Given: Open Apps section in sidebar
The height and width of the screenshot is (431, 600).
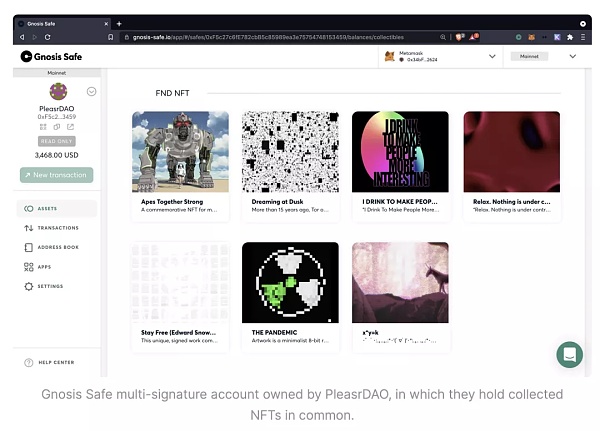Looking at the screenshot, I should tap(44, 267).
